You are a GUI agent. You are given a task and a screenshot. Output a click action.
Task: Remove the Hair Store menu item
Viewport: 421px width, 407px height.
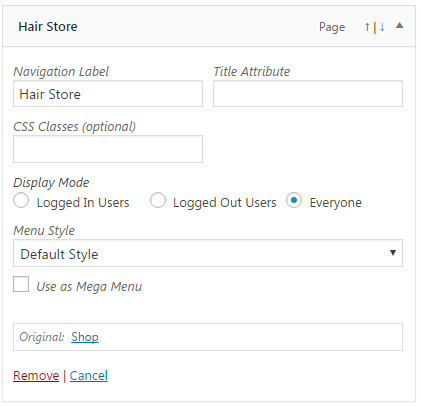tap(36, 376)
